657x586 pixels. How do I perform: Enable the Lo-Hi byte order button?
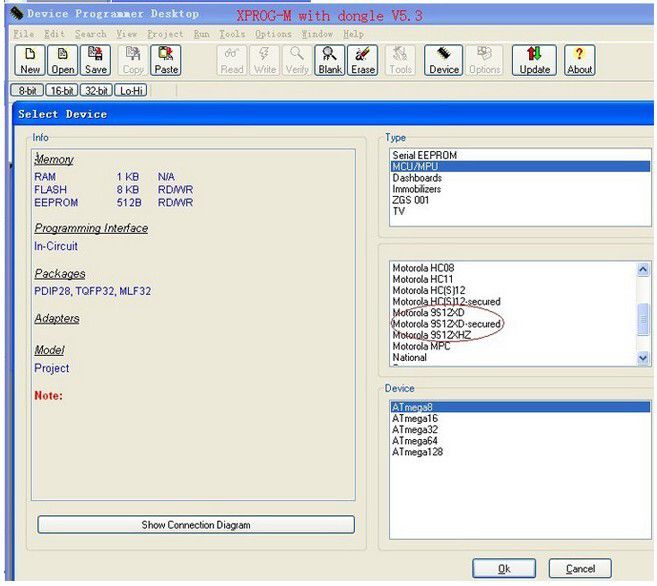tap(130, 90)
